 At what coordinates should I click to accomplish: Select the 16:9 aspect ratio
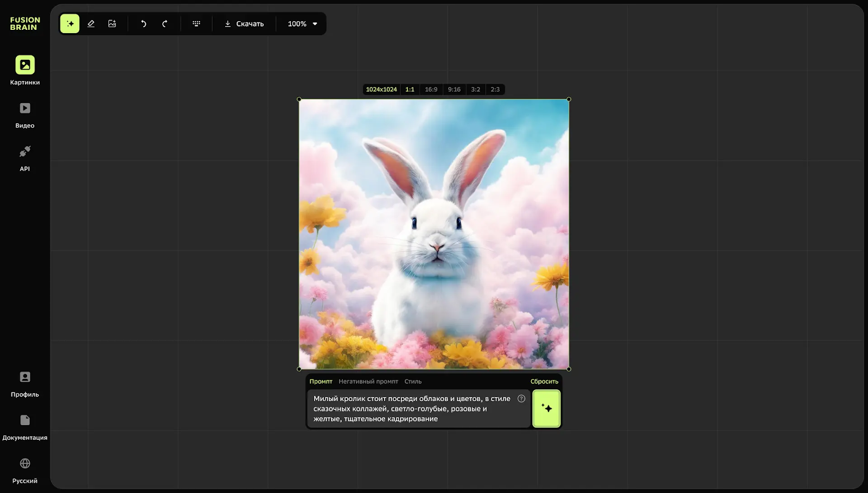431,90
